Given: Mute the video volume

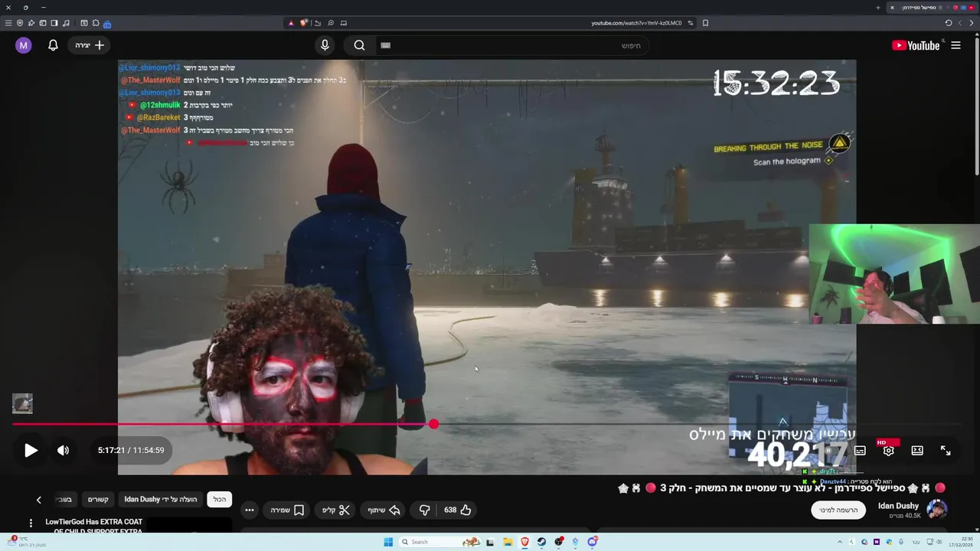Looking at the screenshot, I should point(63,450).
